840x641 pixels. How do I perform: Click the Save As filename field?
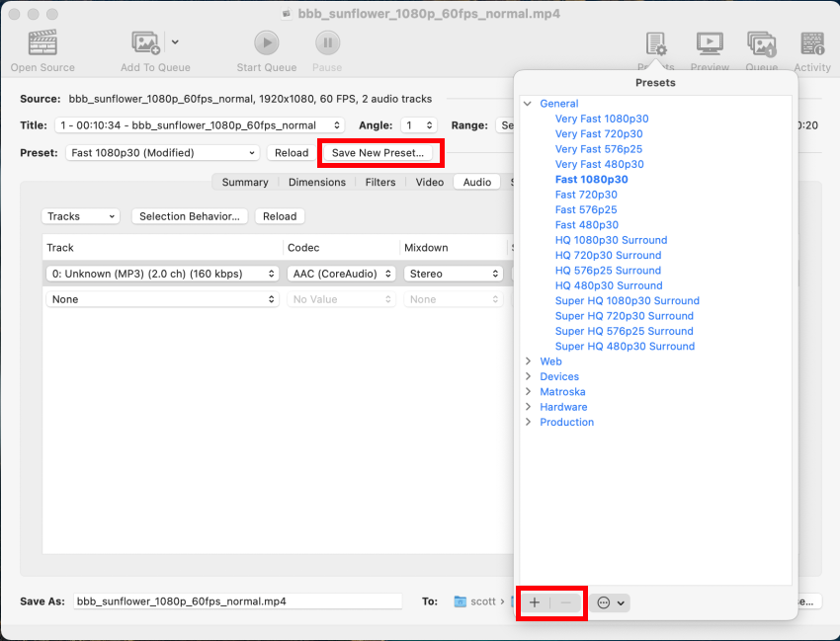click(237, 601)
